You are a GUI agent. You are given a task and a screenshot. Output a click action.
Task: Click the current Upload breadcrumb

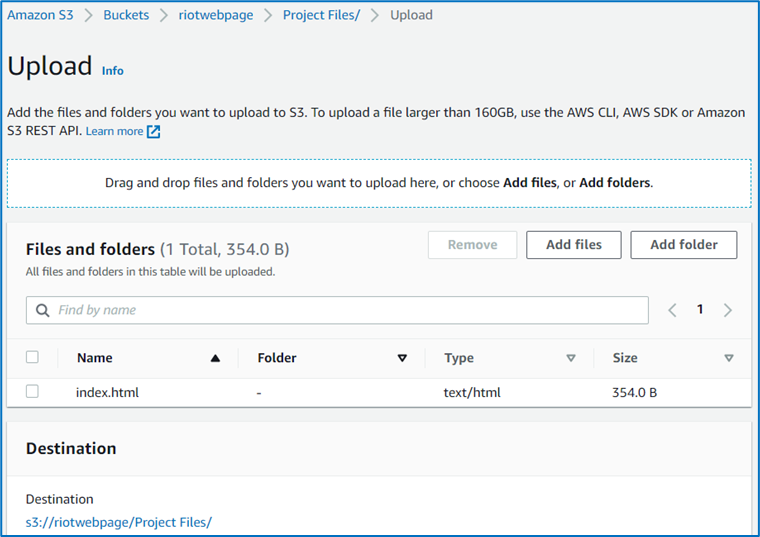412,15
